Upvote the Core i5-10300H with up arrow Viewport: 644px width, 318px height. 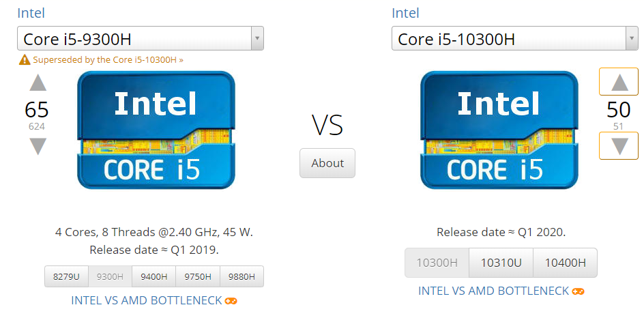(x=619, y=81)
